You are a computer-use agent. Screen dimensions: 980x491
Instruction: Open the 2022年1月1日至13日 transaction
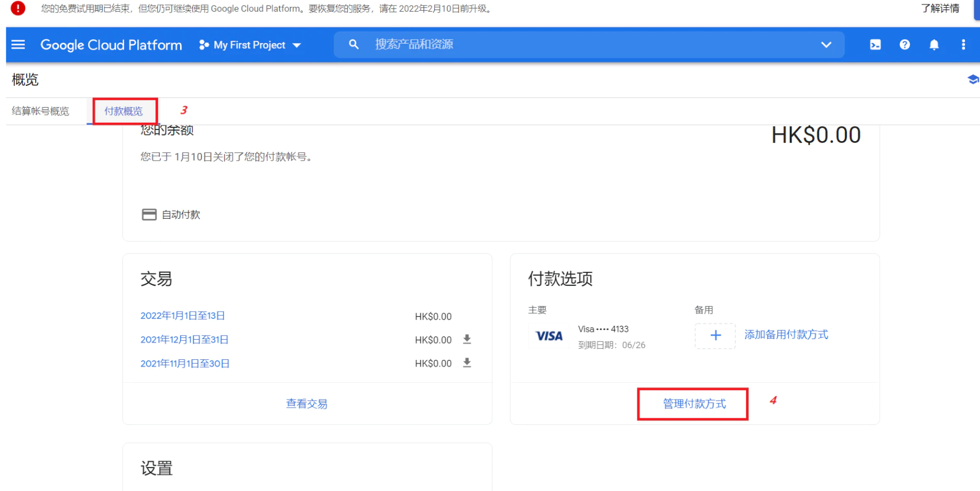pyautogui.click(x=182, y=316)
